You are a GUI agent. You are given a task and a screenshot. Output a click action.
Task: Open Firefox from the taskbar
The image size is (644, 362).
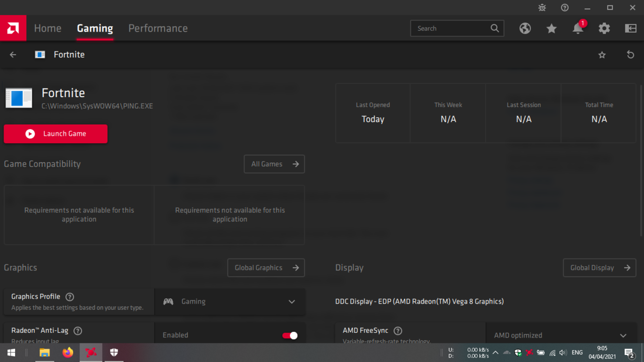click(67, 352)
